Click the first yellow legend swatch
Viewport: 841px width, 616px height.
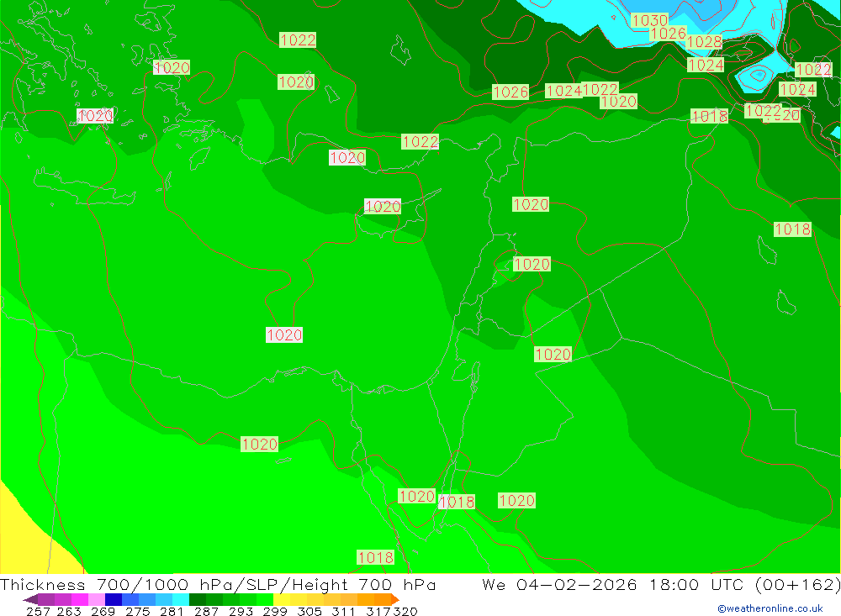pos(282,599)
